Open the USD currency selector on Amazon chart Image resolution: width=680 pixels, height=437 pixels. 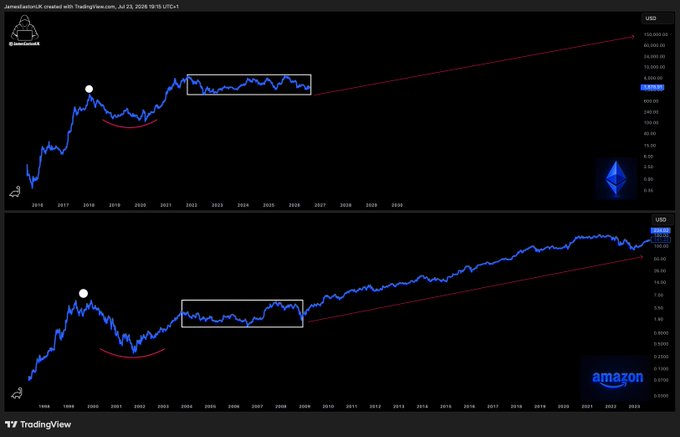660,219
